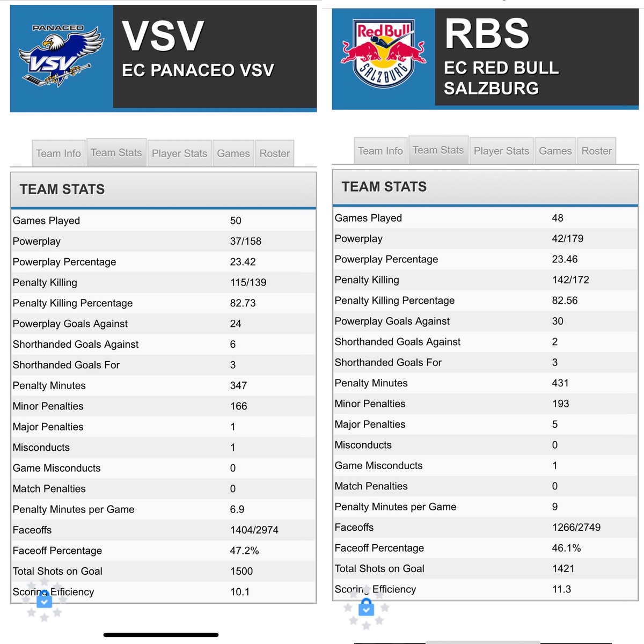This screenshot has height=644, width=644.
Task: Click VSV Faceoffs value 1404/2974
Action: point(254,530)
